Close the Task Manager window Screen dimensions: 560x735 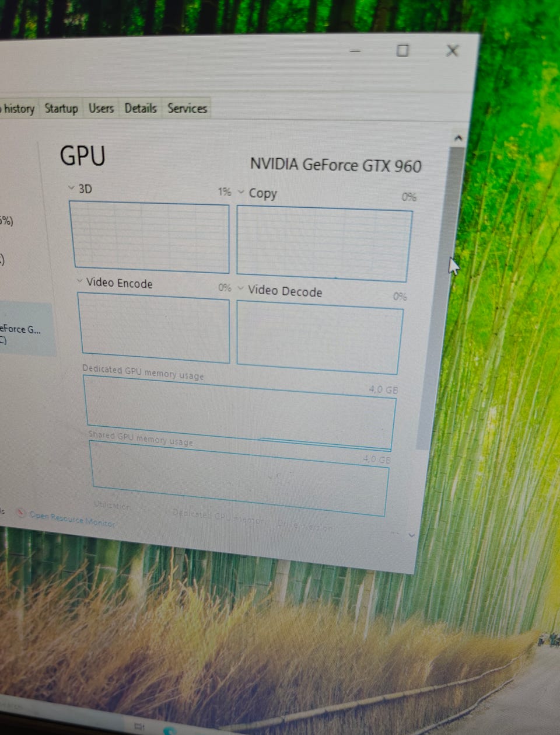[x=452, y=51]
